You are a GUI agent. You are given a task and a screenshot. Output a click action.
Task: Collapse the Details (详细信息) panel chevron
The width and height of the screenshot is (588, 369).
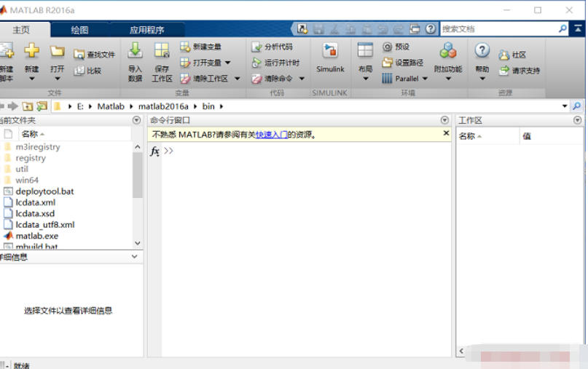[134, 257]
